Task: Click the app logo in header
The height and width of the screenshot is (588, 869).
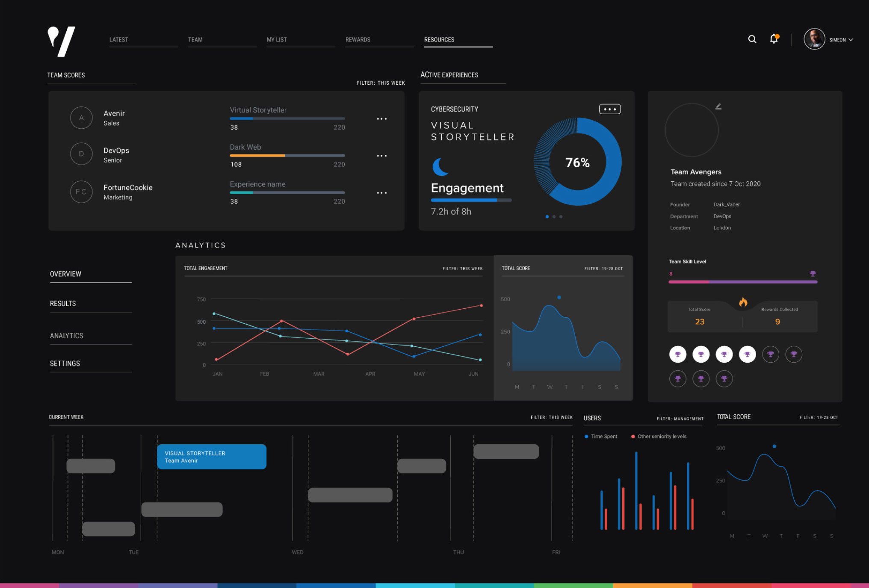Action: pos(61,41)
